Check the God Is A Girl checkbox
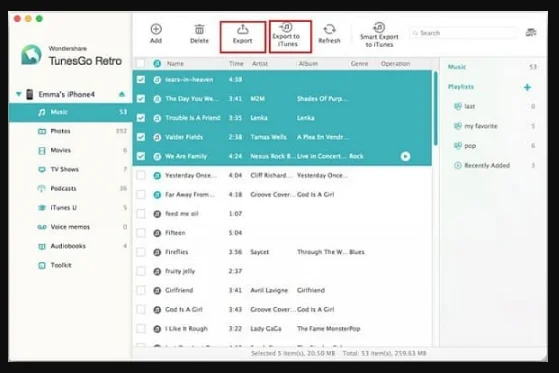559x373 pixels. tap(141, 310)
